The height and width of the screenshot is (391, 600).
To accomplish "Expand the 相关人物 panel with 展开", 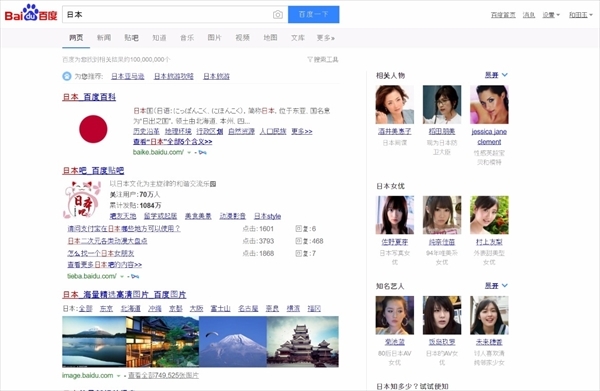I will point(496,75).
